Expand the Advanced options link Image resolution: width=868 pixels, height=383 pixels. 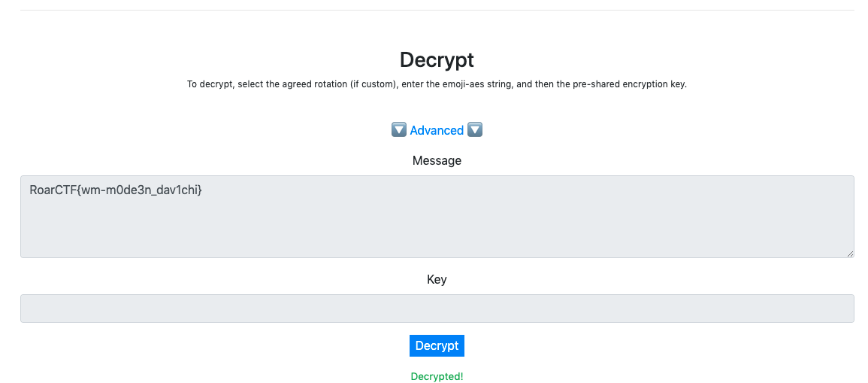click(x=437, y=131)
